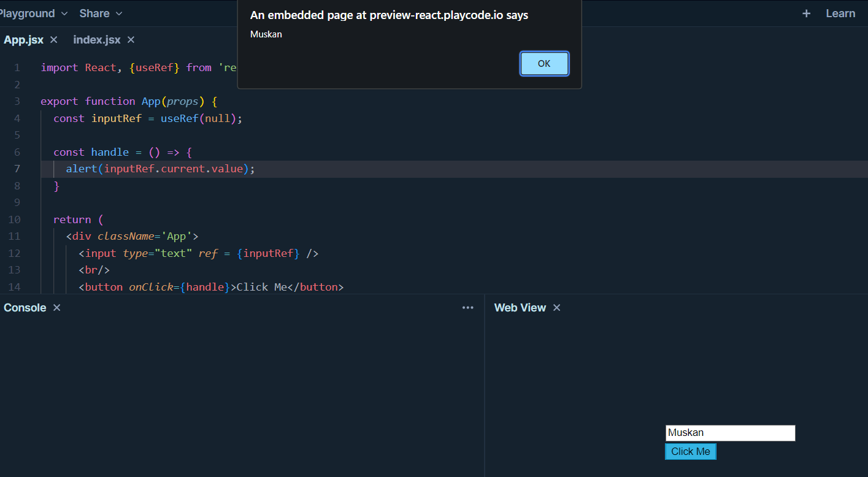
Task: Close the Console panel
Action: pos(57,308)
